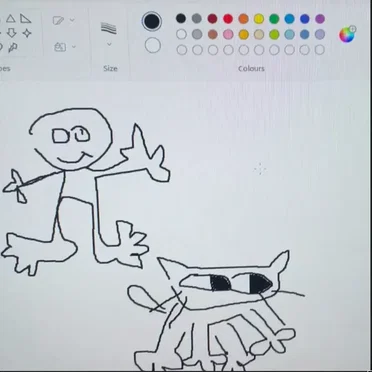The image size is (372, 372).
Task: Expand the Size chevron dropdown
Action: (109, 44)
